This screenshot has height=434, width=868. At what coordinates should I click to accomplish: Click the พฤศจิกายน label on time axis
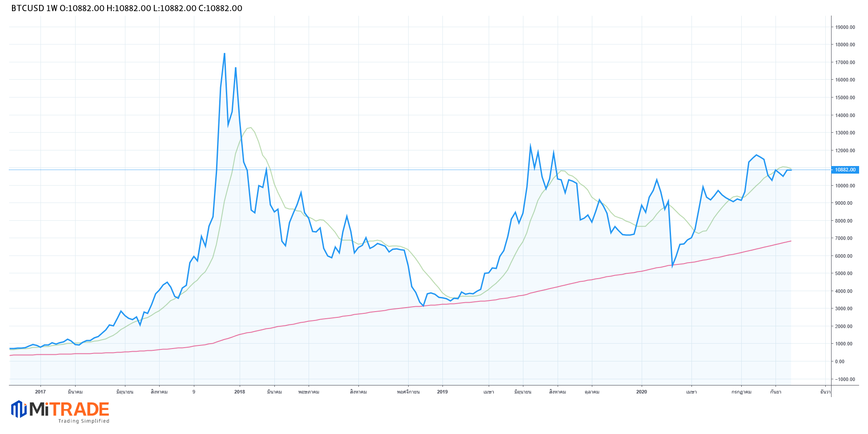point(408,392)
